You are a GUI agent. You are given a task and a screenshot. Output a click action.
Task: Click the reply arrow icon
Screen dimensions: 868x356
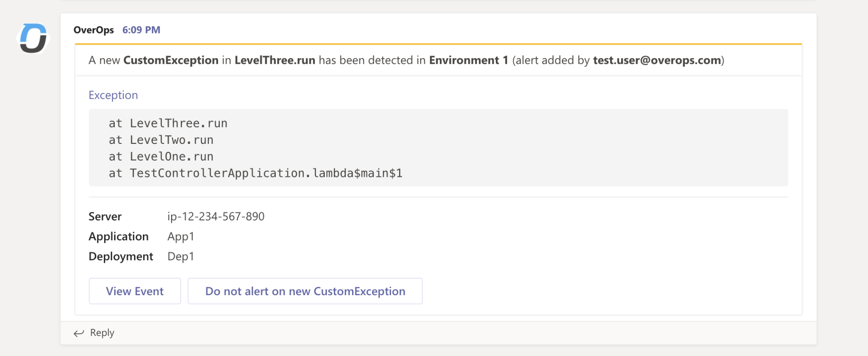[79, 333]
